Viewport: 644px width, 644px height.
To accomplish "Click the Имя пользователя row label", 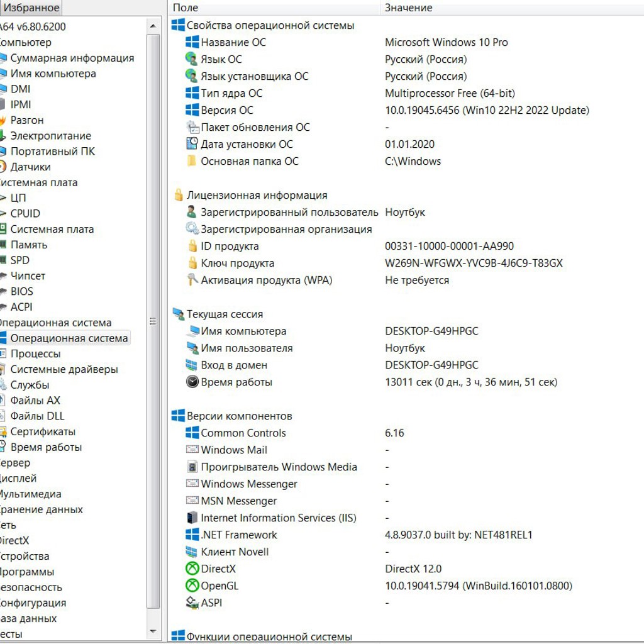I will click(x=247, y=348).
